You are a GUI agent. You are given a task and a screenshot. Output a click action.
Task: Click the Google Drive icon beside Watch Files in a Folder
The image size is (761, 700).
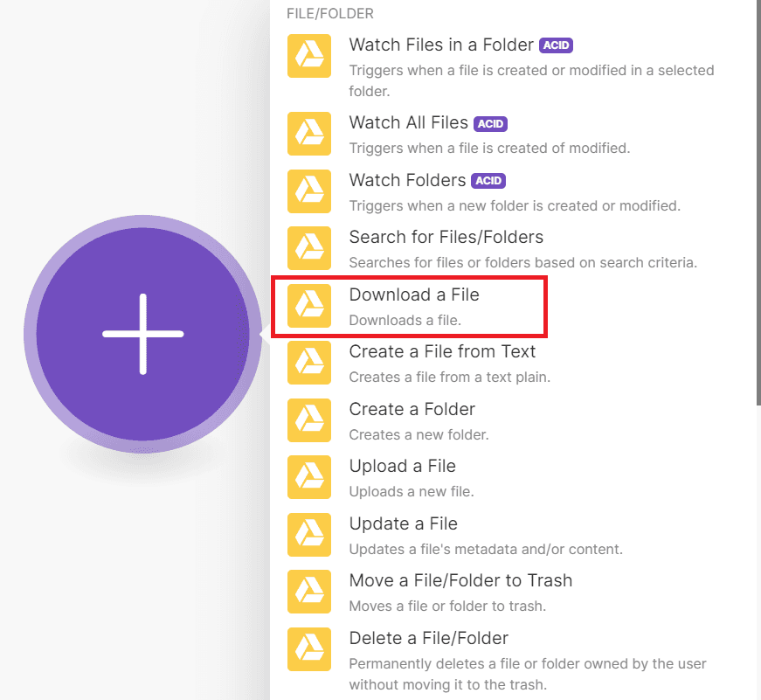pos(309,56)
